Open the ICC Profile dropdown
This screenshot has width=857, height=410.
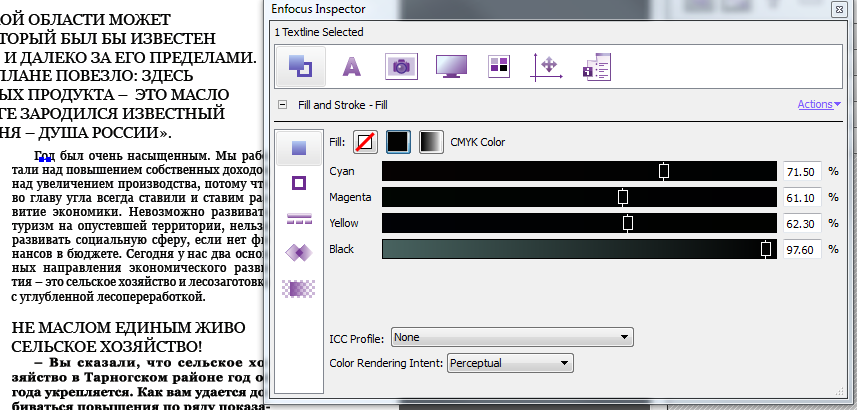(512, 337)
